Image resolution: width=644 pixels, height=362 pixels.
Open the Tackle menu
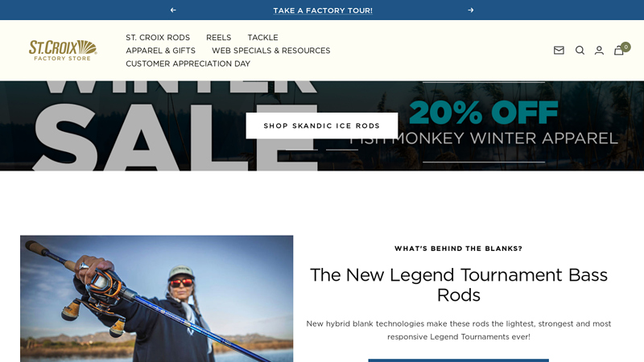[262, 37]
